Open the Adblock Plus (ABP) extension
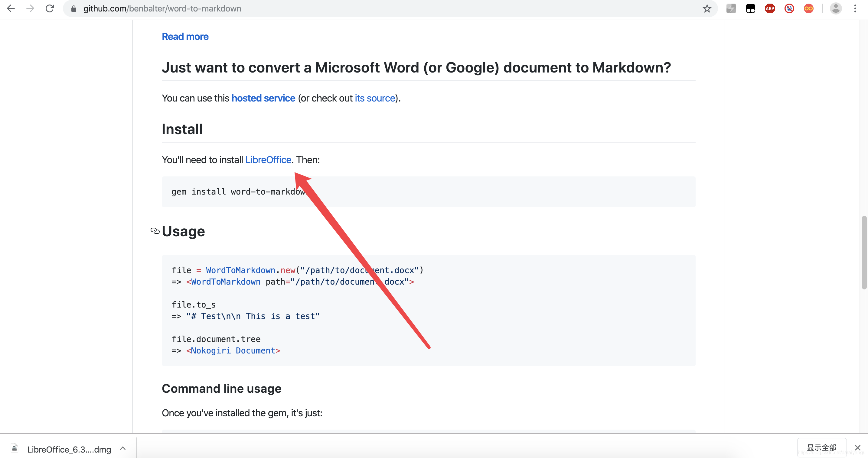Viewport: 868px width, 458px height. click(x=770, y=8)
